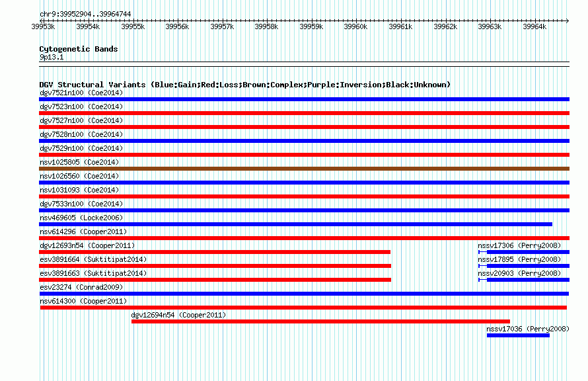Open the nsv1026560 (Coe2014) variant label
Viewport: 588px width, 381px height.
79,176
